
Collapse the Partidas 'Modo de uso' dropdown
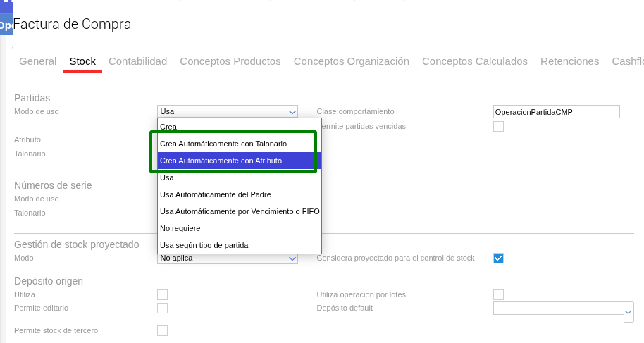[x=227, y=111]
